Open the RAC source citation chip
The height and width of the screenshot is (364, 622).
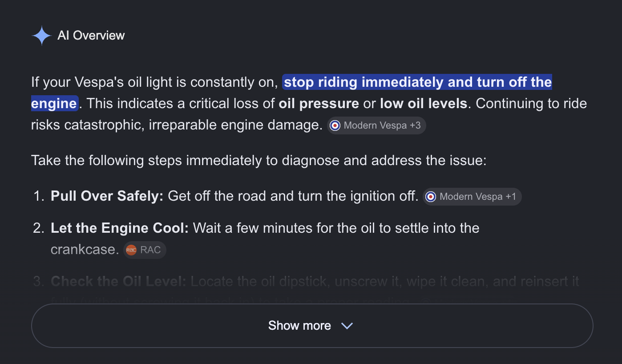click(145, 250)
